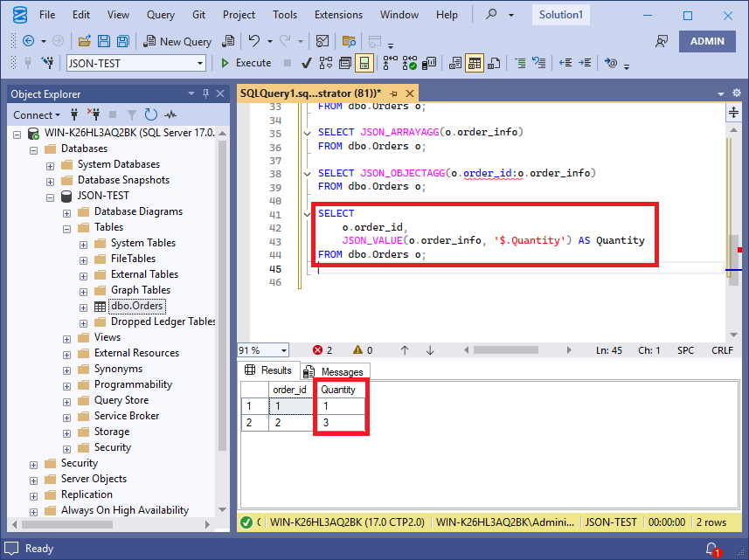Image resolution: width=749 pixels, height=560 pixels.
Task: Click the New Query button
Action: [x=177, y=42]
